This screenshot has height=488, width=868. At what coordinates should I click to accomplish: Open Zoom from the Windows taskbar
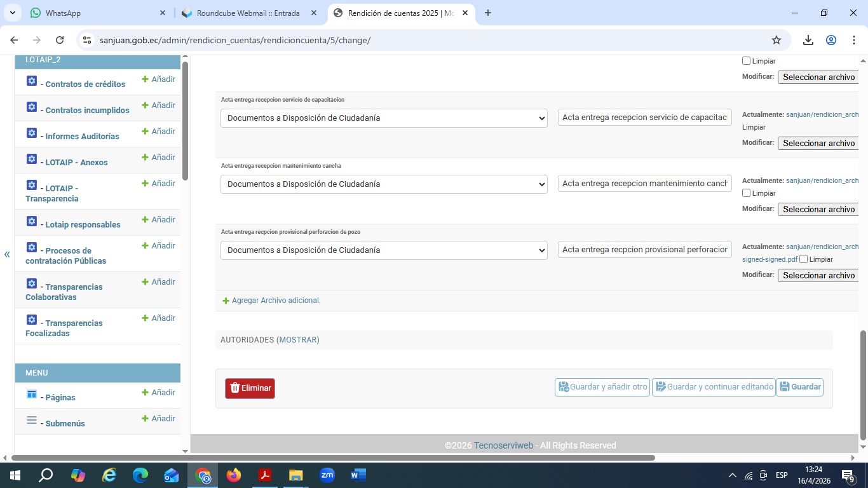click(327, 475)
